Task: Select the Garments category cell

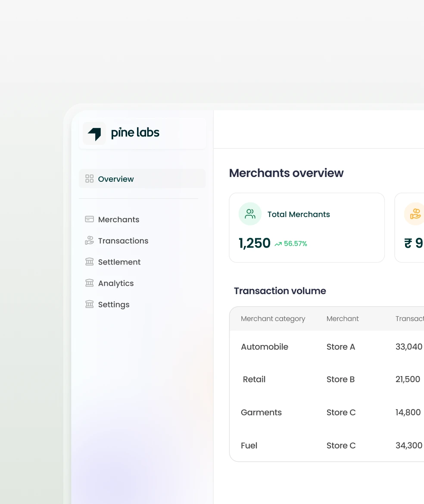Action: (x=262, y=412)
